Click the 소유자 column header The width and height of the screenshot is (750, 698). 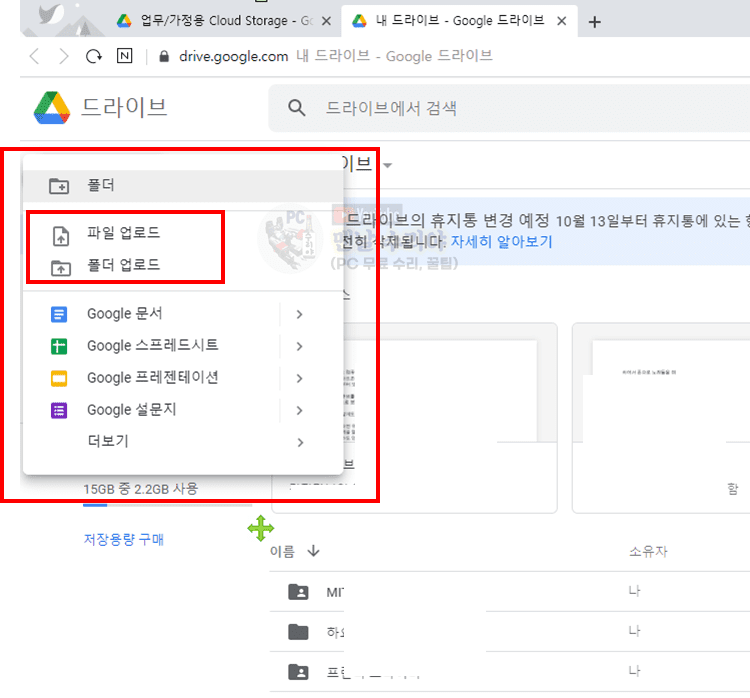tap(648, 552)
